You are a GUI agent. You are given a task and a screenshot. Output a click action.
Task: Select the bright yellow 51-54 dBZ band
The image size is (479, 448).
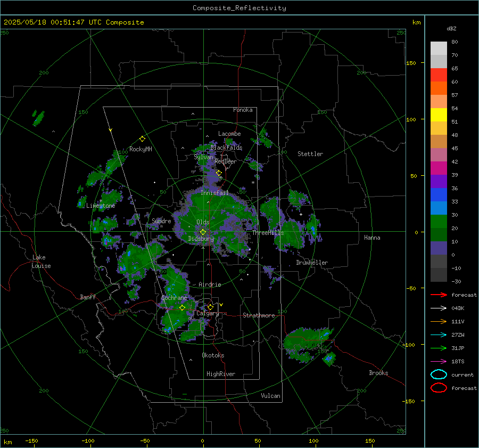(439, 115)
